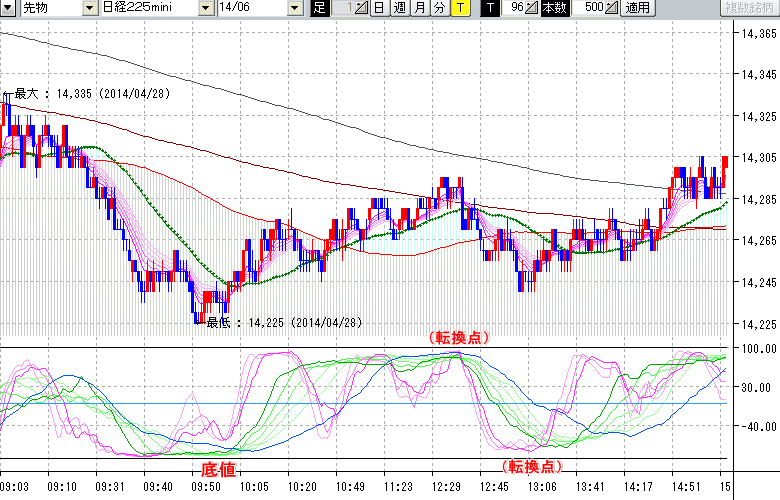This screenshot has height=500, width=780.
Task: Expand the 日経225mini instrument dropdown
Action: point(206,8)
